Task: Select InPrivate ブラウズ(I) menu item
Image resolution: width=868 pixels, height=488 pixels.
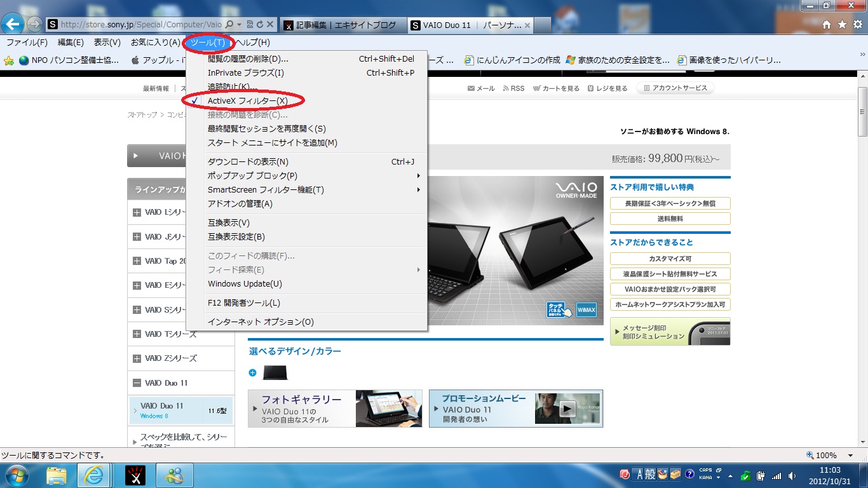Action: pyautogui.click(x=307, y=72)
